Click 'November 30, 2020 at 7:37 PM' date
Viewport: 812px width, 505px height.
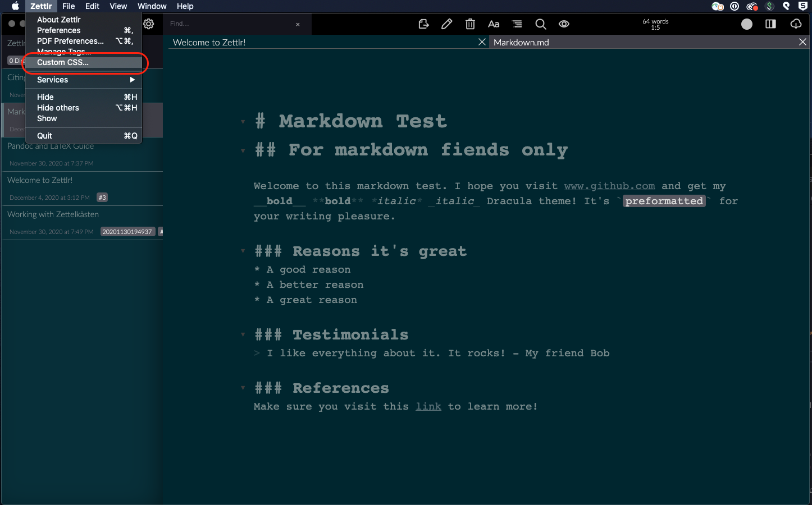pyautogui.click(x=52, y=163)
